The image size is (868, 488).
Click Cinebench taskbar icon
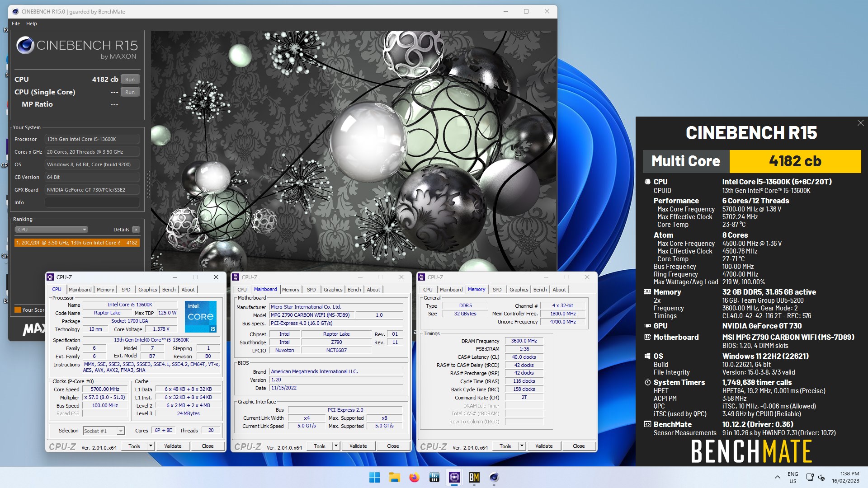tap(494, 477)
